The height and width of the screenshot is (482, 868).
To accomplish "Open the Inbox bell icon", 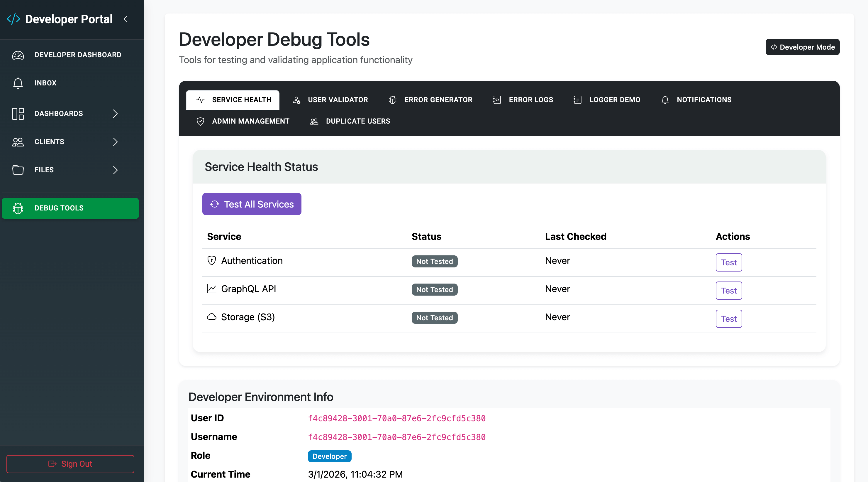I will tap(18, 83).
